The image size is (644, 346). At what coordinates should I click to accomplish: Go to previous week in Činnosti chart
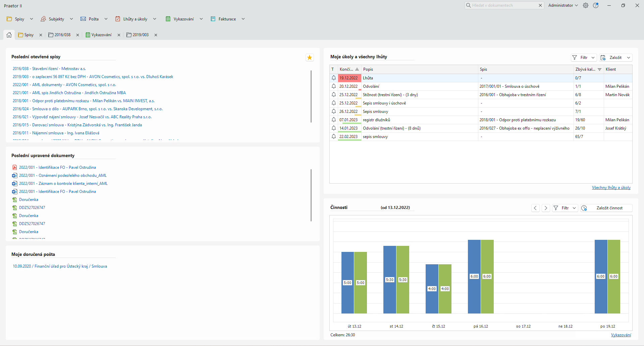(x=535, y=208)
